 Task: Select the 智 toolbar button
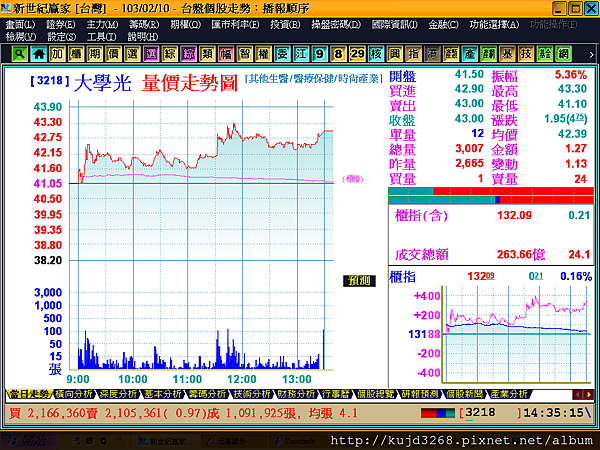245,54
